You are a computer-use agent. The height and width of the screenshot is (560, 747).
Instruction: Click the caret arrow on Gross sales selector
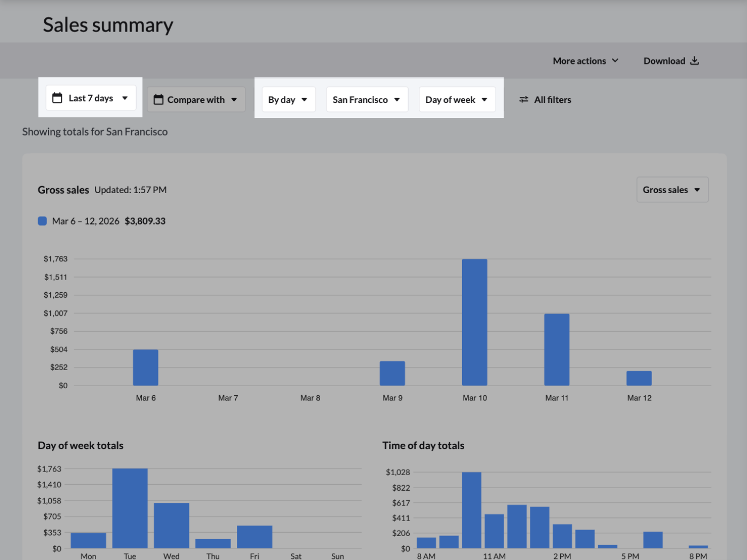(697, 190)
